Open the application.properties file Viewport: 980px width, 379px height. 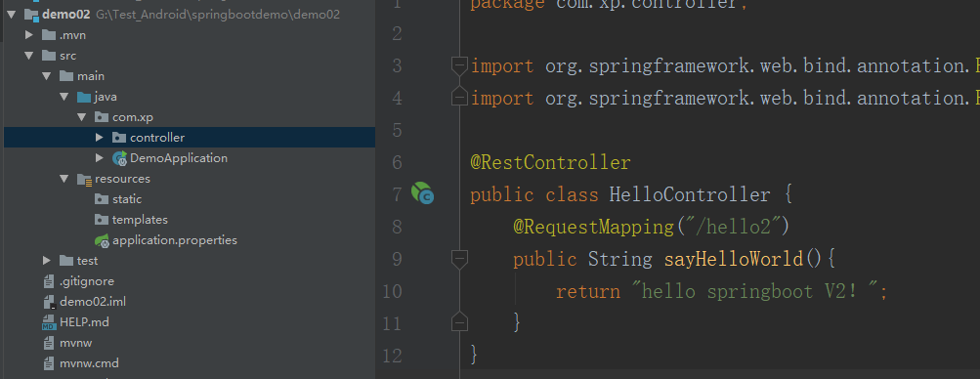[175, 240]
